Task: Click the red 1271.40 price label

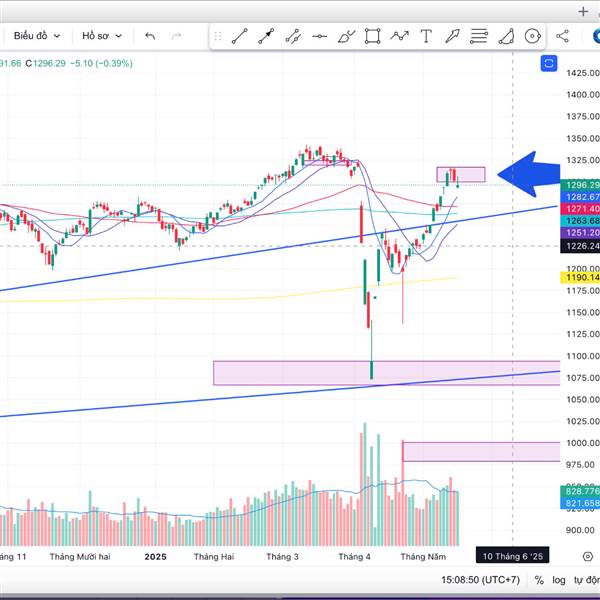Action: coord(580,209)
